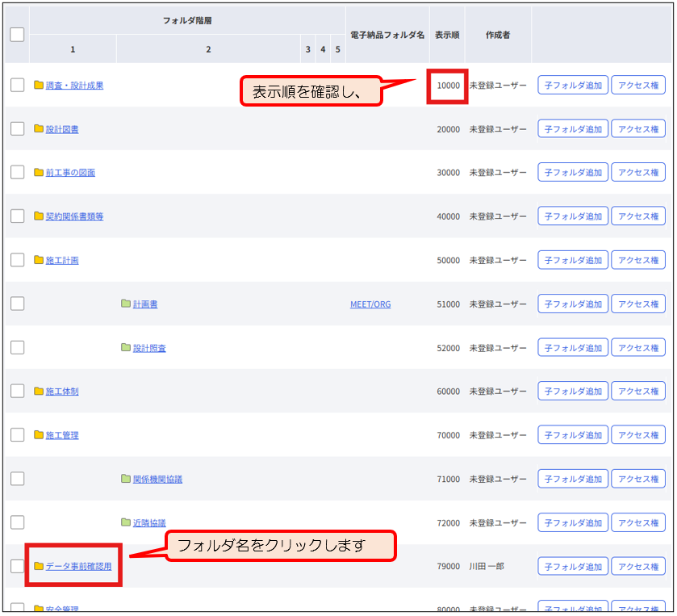Open the 契約関係書類等 folder link

tap(74, 216)
